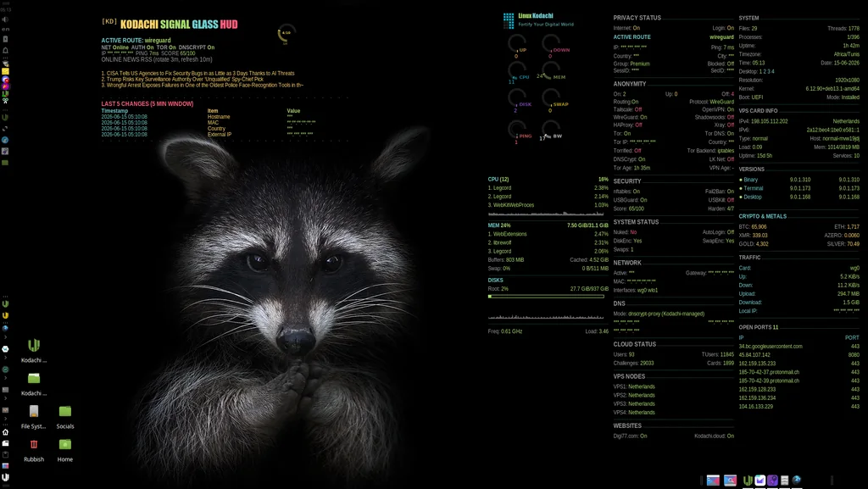This screenshot has height=489, width=868.
Task: Click the Root disk usage progress bar
Action: (x=546, y=297)
